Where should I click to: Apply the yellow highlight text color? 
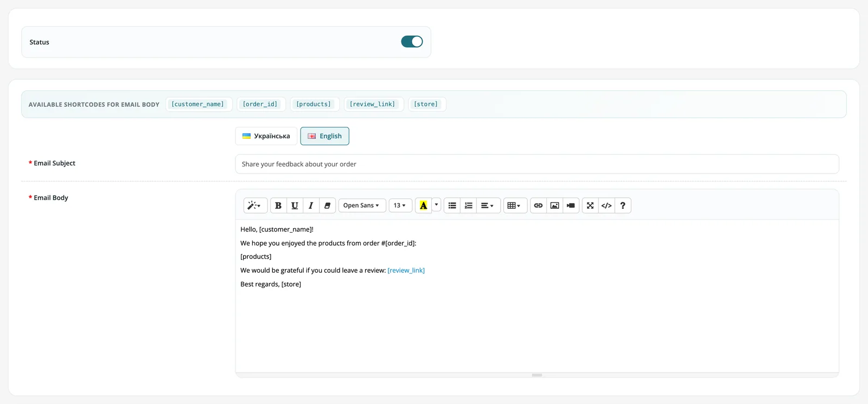pos(424,206)
